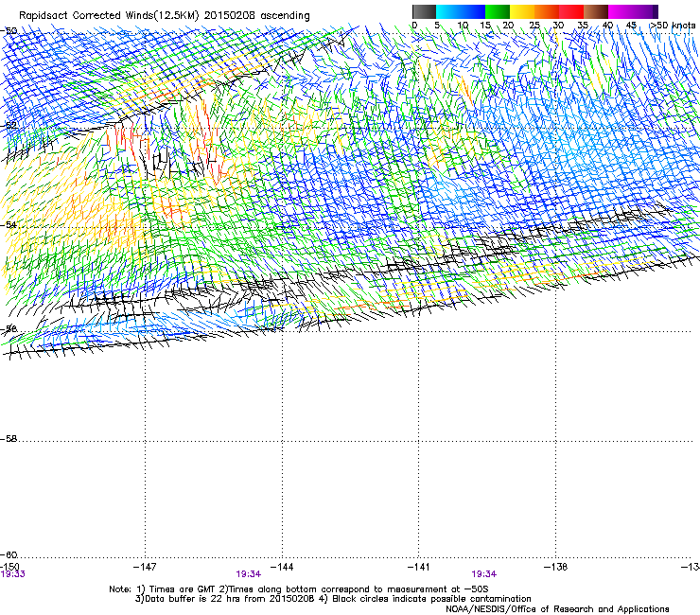Click the legend number 10

point(463,26)
